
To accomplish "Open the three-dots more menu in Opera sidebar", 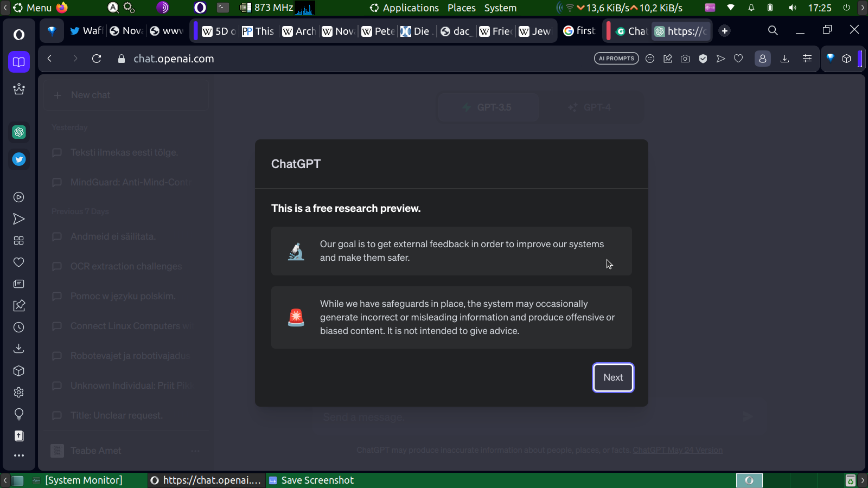I will coord(19,455).
